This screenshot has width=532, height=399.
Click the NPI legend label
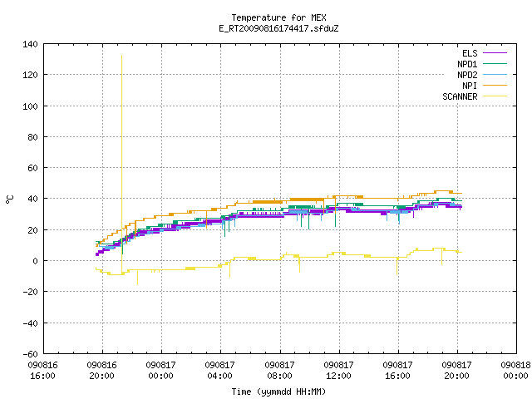click(470, 86)
